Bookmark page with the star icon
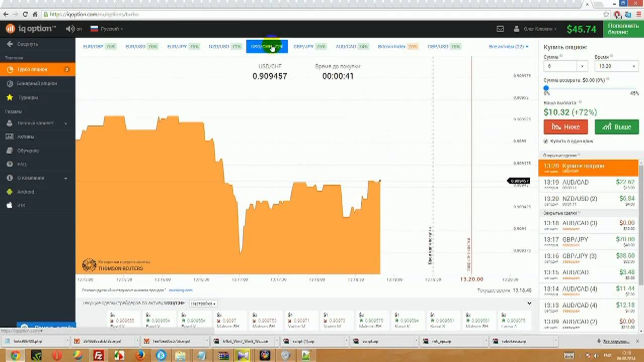Screen dimensions: 644x362 pos(606,15)
